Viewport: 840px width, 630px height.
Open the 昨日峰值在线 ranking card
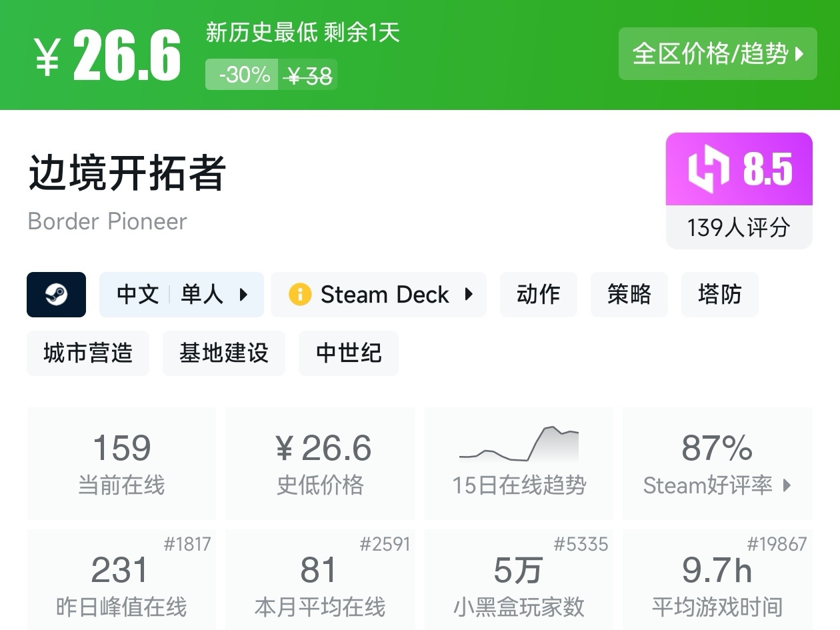pyautogui.click(x=121, y=580)
